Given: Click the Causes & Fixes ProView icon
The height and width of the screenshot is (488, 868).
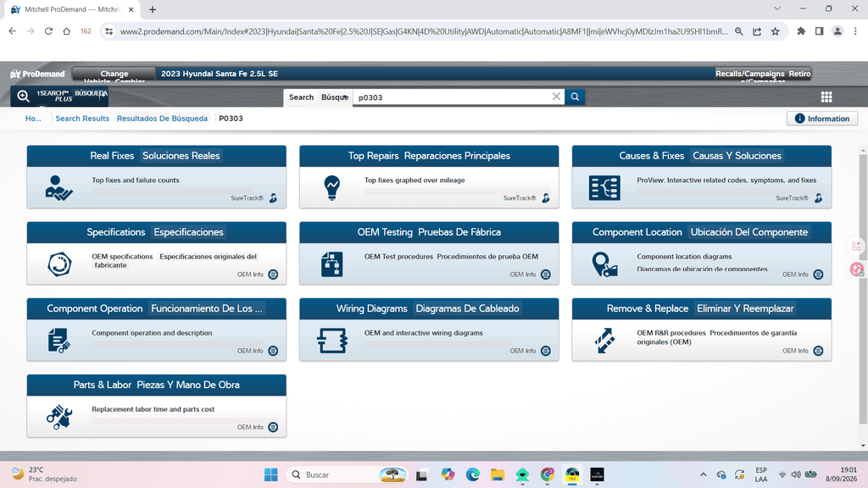Looking at the screenshot, I should (604, 188).
